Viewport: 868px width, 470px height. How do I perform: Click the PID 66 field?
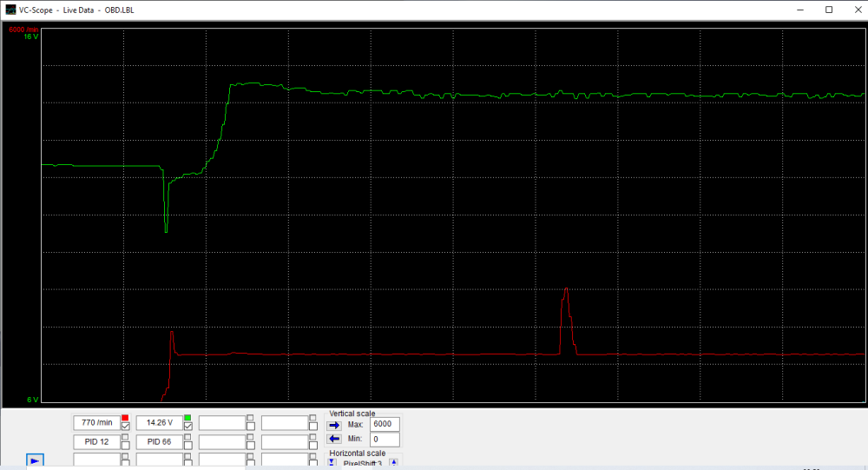click(160, 441)
